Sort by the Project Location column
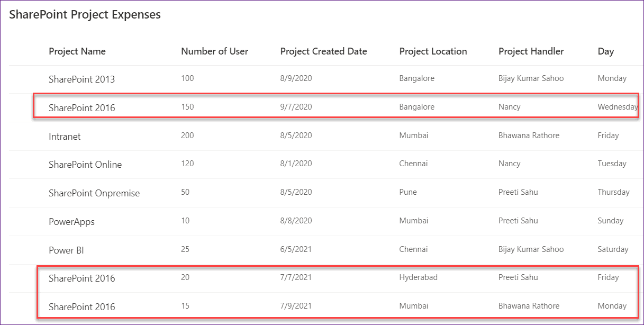The image size is (644, 325). 433,51
